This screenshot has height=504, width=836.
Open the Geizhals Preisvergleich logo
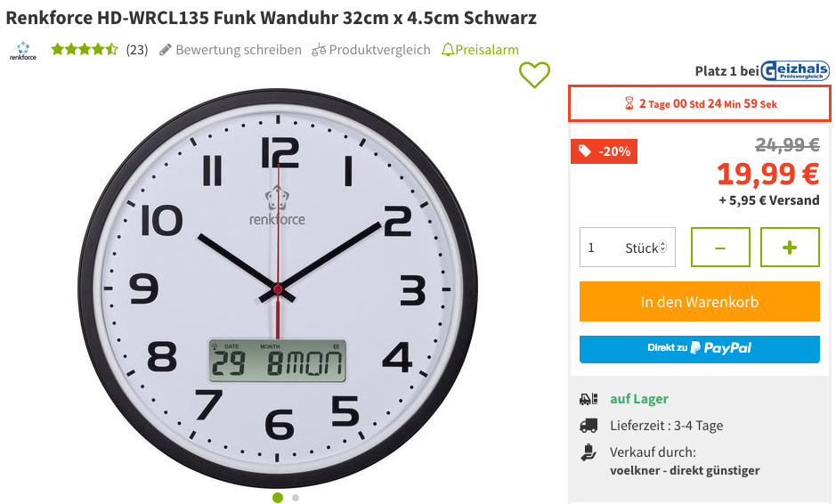(794, 70)
